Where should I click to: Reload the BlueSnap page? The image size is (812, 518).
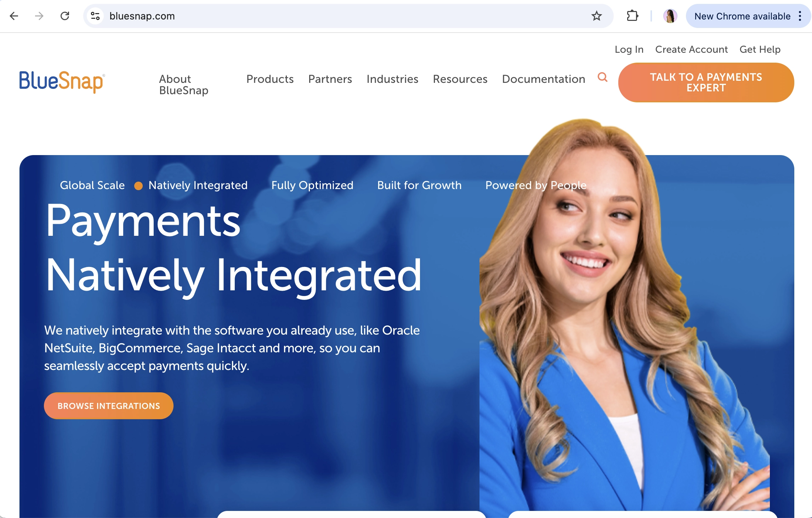pos(65,16)
